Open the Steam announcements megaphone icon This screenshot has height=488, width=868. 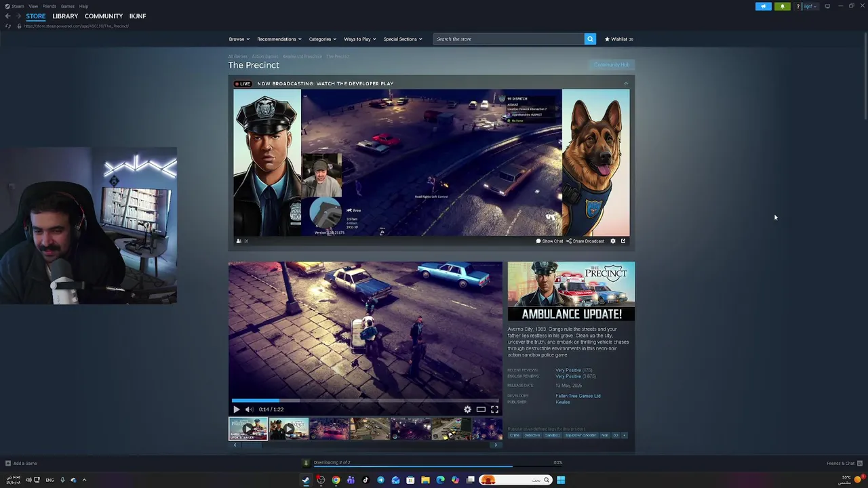click(x=764, y=6)
